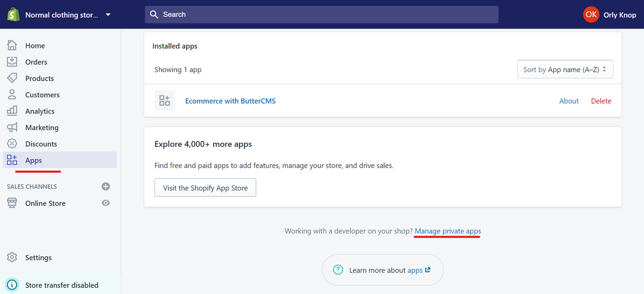Click the Online Store storefront icon
This screenshot has height=294, width=644.
[x=12, y=203]
